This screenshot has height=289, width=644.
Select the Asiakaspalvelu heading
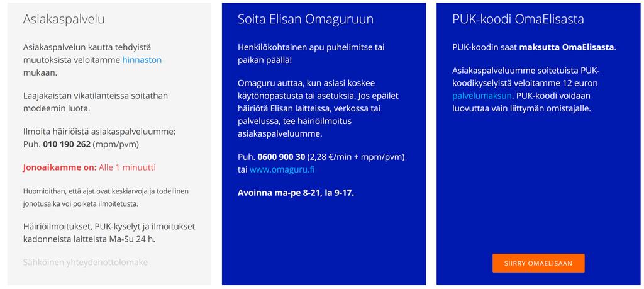(x=64, y=20)
